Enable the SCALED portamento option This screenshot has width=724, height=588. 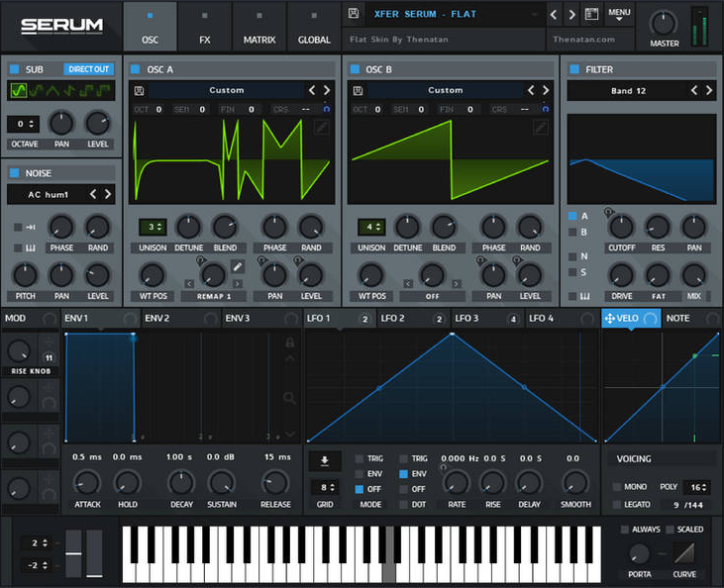click(670, 530)
